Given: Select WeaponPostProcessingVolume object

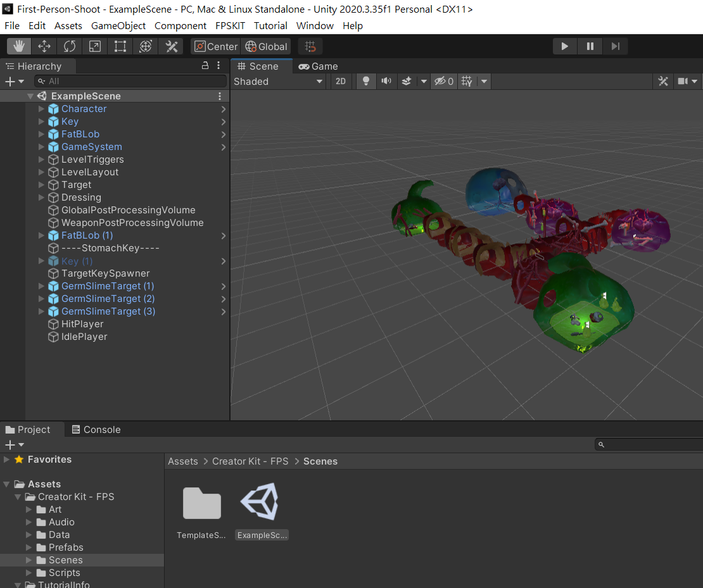Looking at the screenshot, I should tap(132, 223).
